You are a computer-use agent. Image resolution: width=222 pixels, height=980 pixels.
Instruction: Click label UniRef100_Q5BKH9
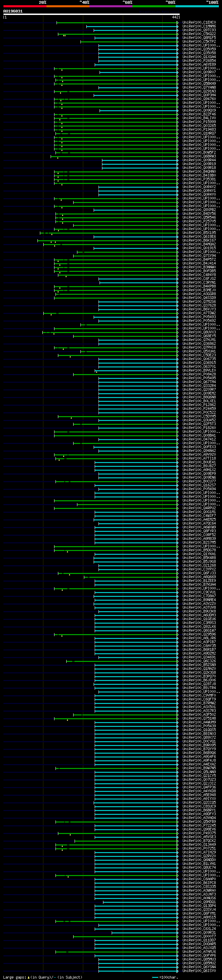click(199, 84)
